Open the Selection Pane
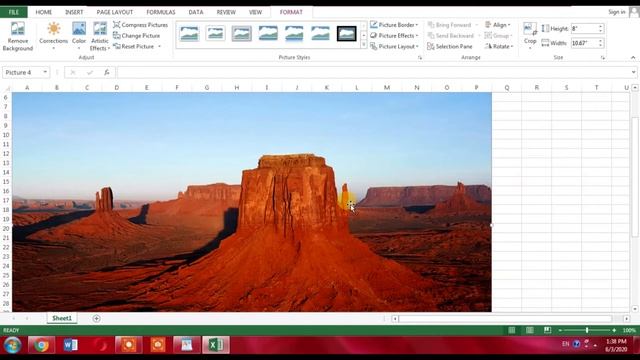This screenshot has height=360, width=640. pyautogui.click(x=450, y=47)
